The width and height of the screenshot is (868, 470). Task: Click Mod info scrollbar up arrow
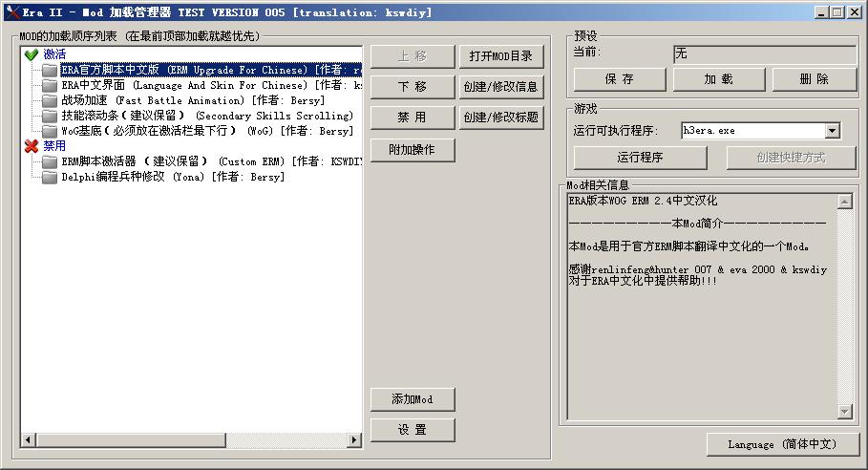[x=845, y=202]
